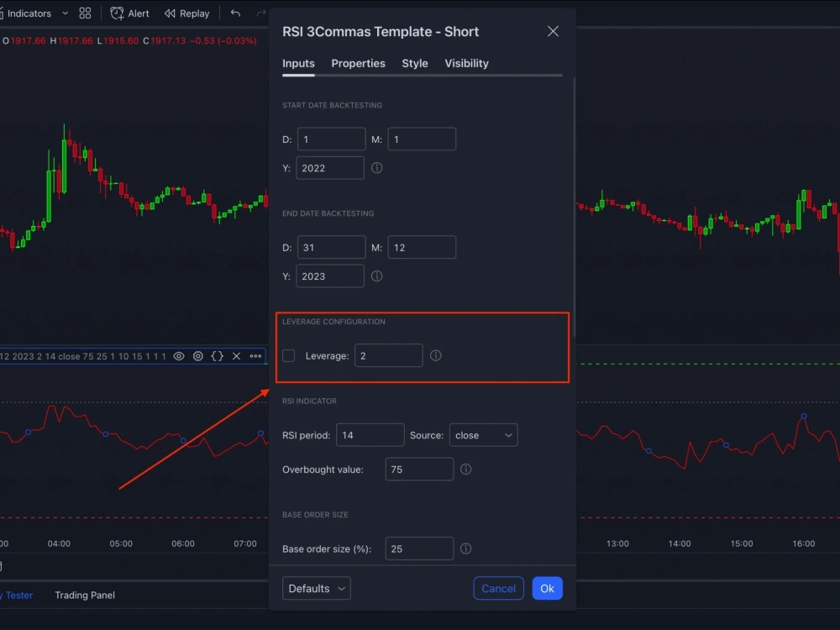
Task: Open the indicator templates grid icon
Action: click(x=85, y=13)
